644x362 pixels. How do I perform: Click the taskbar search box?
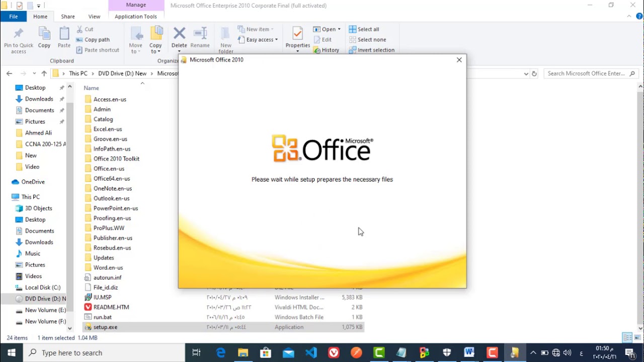click(x=104, y=353)
